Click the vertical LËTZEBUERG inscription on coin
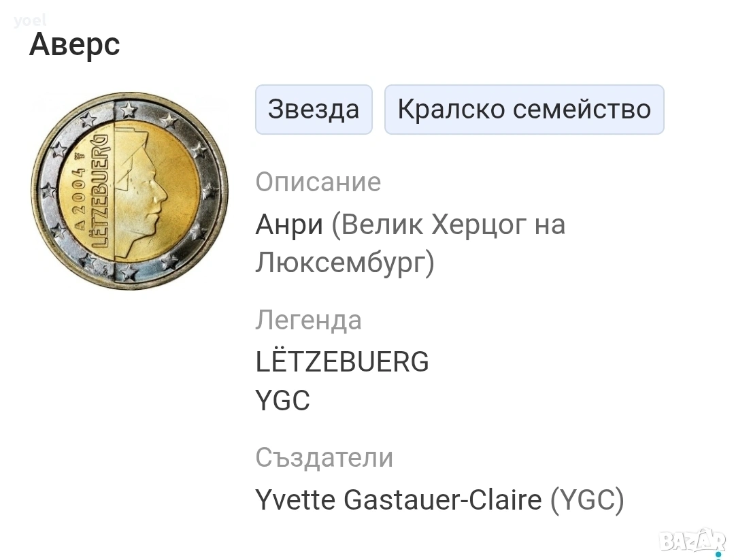The image size is (734, 560). 97,194
